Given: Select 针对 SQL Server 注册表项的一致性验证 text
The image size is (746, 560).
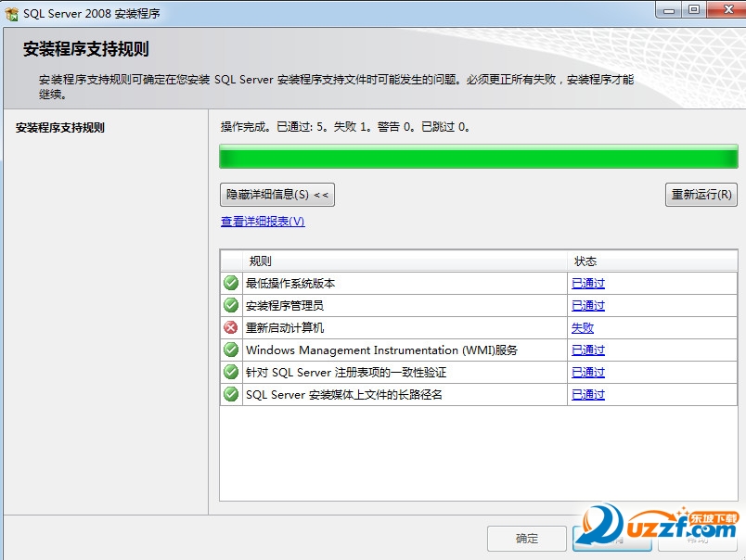Looking at the screenshot, I should point(346,373).
